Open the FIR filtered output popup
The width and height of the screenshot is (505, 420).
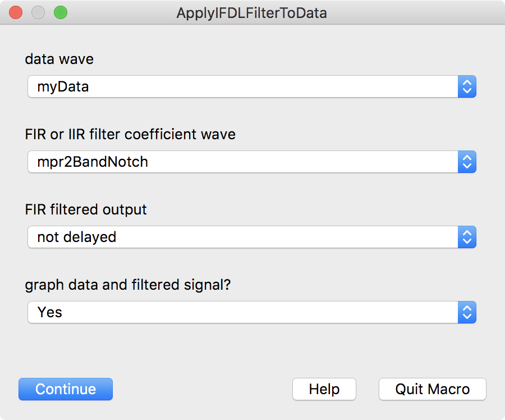(241, 237)
